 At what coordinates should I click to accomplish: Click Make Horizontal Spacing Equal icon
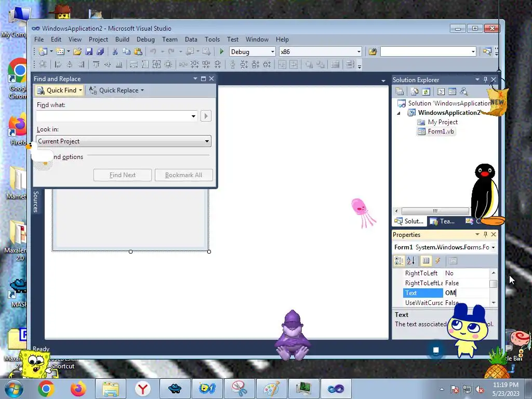[183, 64]
